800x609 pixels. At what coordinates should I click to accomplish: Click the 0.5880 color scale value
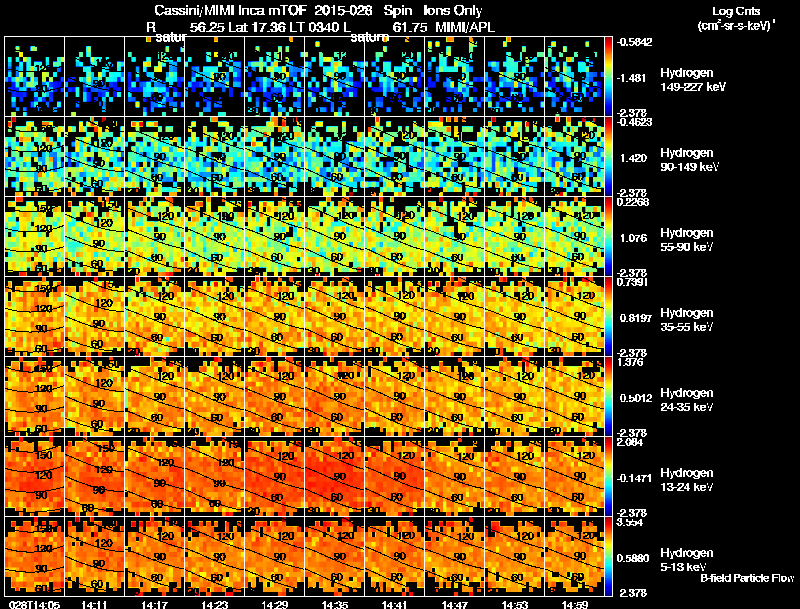coord(633,559)
